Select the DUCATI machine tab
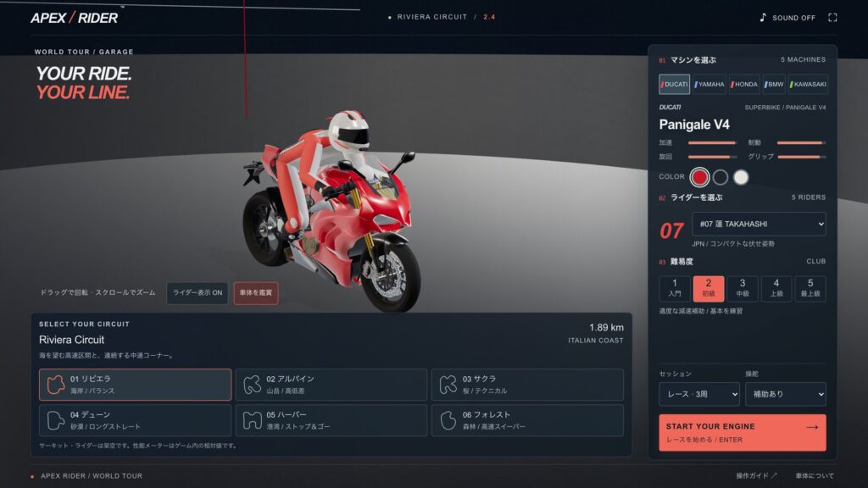This screenshot has width=868, height=488. 674,84
